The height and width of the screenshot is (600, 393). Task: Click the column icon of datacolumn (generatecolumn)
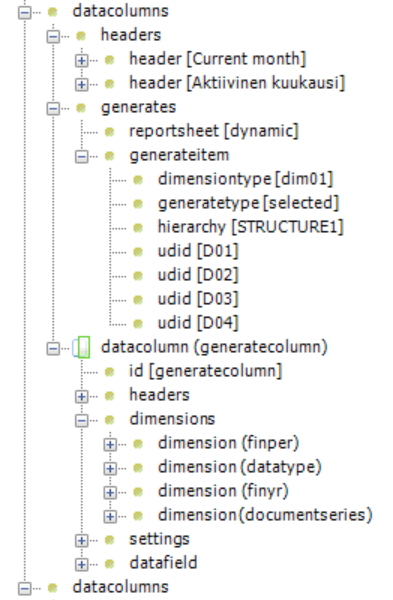(x=82, y=347)
